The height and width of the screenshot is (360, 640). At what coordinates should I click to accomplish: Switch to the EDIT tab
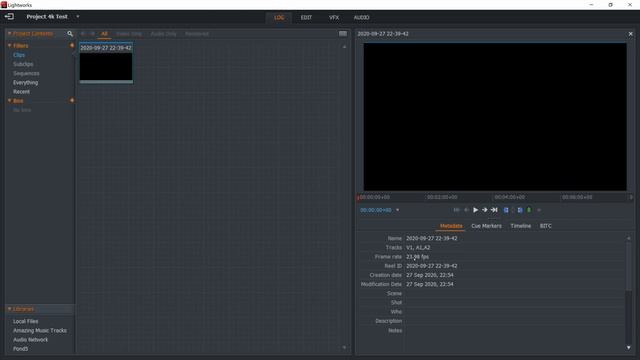306,18
